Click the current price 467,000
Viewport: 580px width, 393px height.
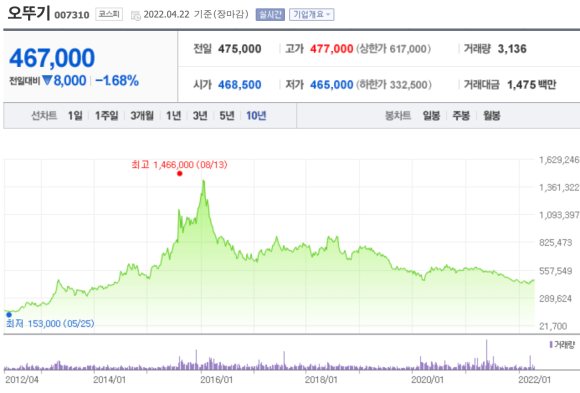pos(52,58)
